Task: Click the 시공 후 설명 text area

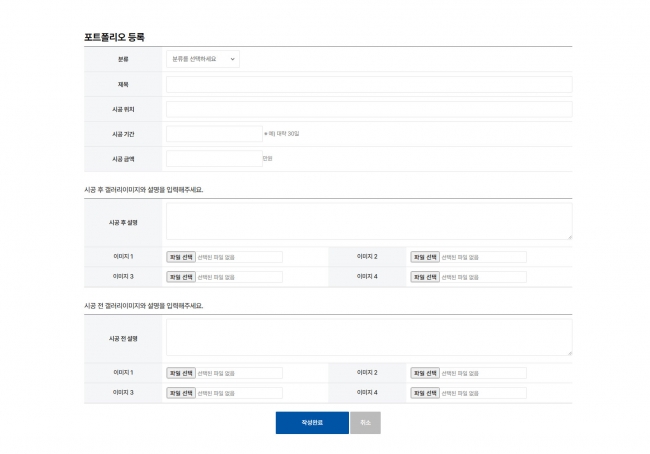Action: (x=368, y=221)
